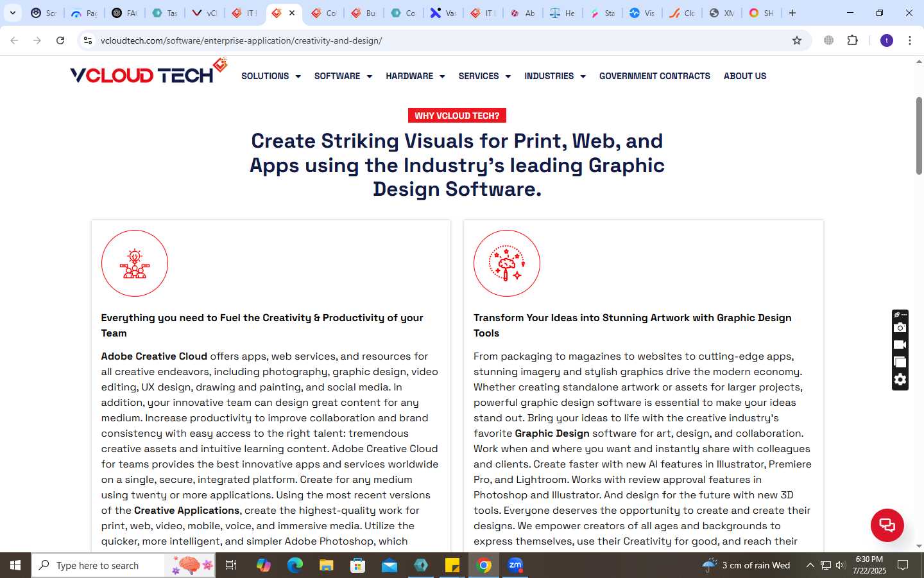Switch to the 'Vis' browser tab

coord(642,13)
